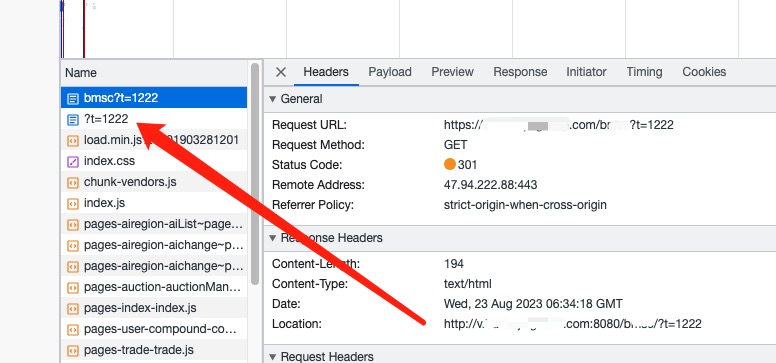
Task: Click the stylesheet icon of index.css
Action: (x=73, y=161)
